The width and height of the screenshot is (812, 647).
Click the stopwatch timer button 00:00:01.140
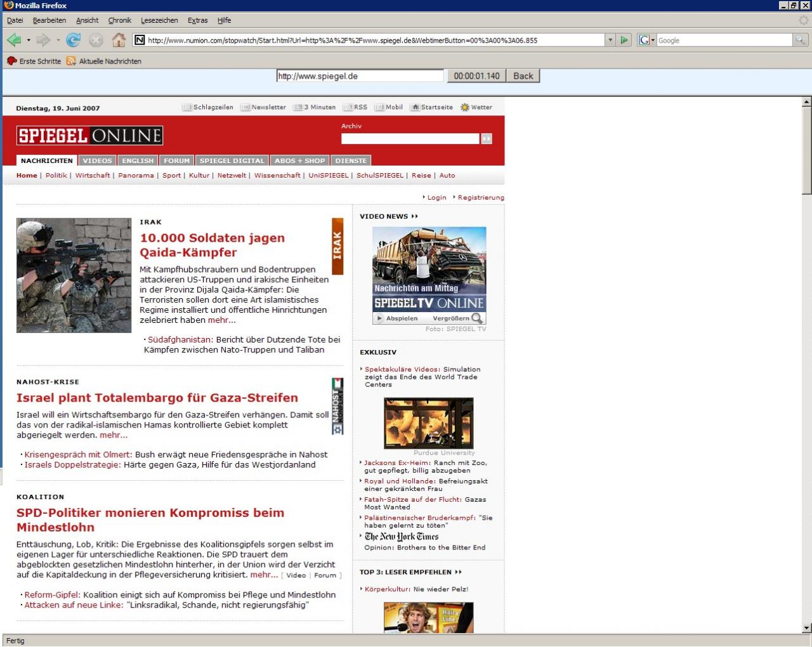click(x=476, y=76)
